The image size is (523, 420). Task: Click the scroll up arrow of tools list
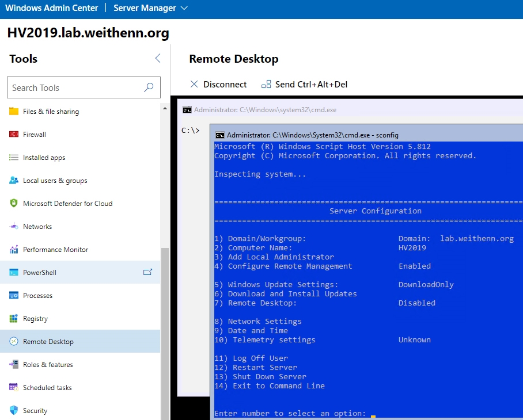point(165,109)
